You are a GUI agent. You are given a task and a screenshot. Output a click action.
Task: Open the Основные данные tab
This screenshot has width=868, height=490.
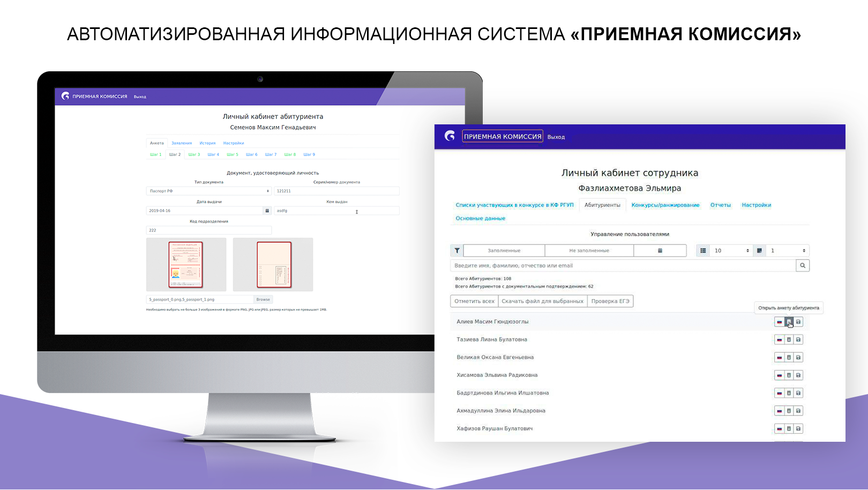tap(481, 218)
